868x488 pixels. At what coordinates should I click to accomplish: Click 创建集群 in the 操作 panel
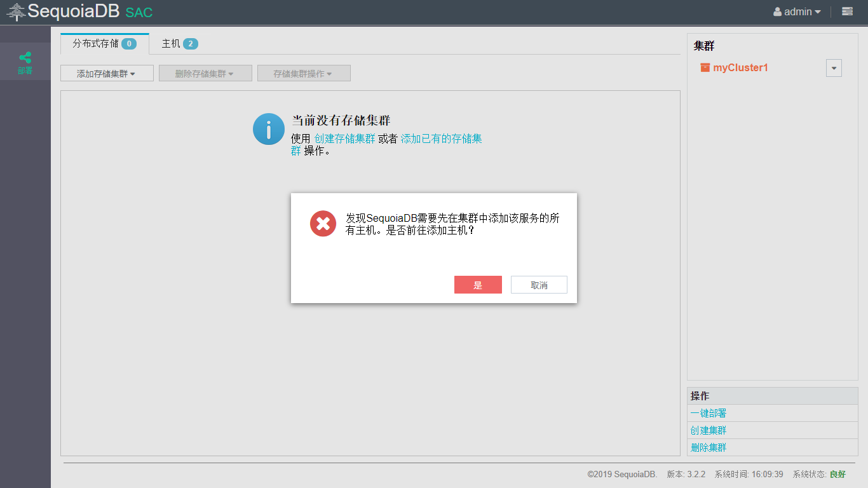(709, 430)
